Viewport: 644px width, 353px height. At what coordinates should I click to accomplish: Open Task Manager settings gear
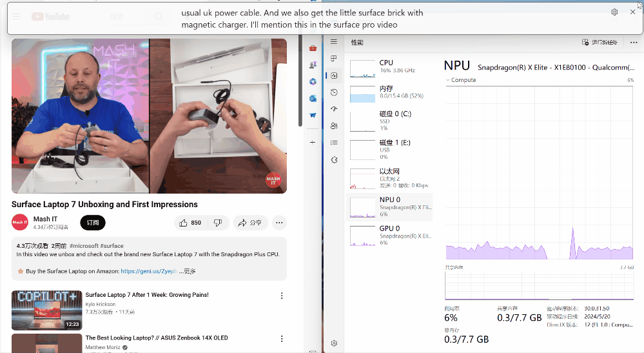334,343
